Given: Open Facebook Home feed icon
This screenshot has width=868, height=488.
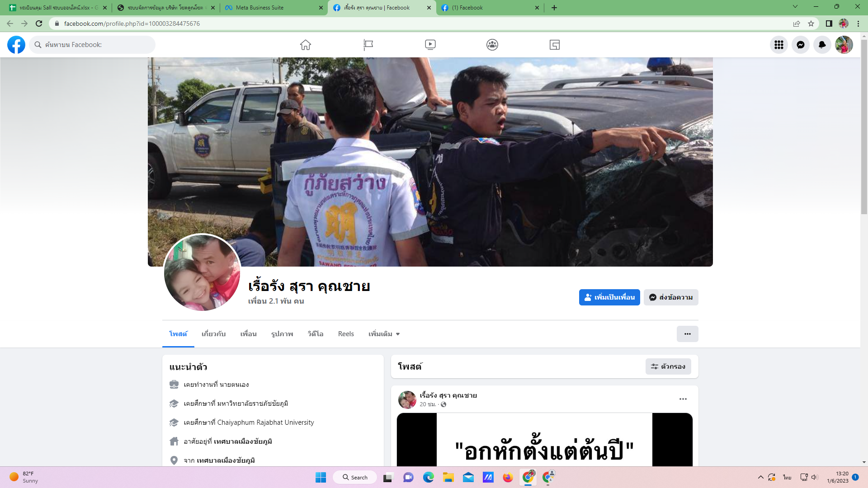Looking at the screenshot, I should 306,45.
